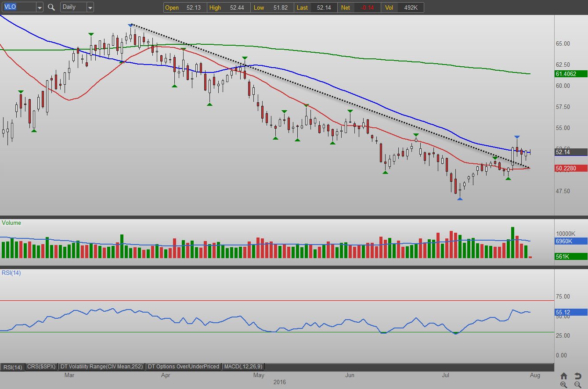The image size is (588, 389).
Task: Open DT Options Over/UnderPriced tab
Action: 184,367
